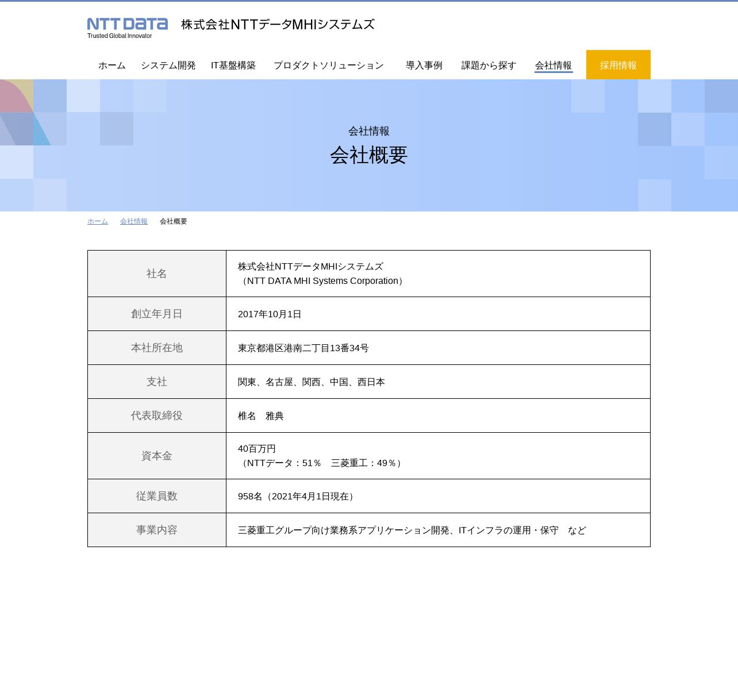Click the 資本金 row label
738x700 pixels.
click(157, 456)
